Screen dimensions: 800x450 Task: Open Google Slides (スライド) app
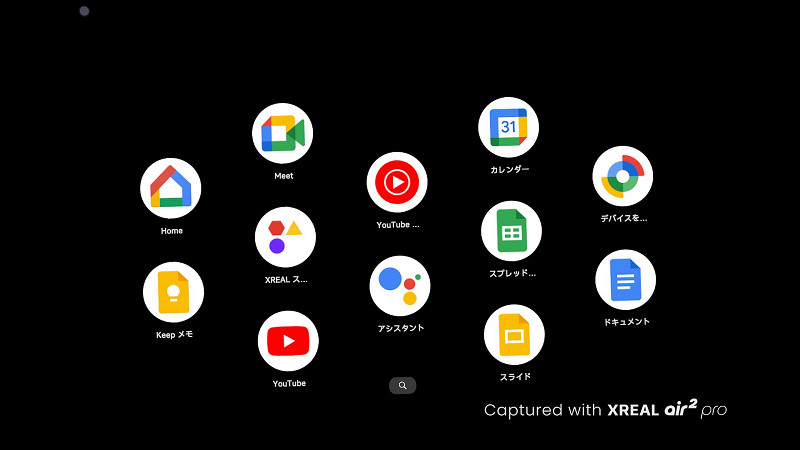[514, 335]
